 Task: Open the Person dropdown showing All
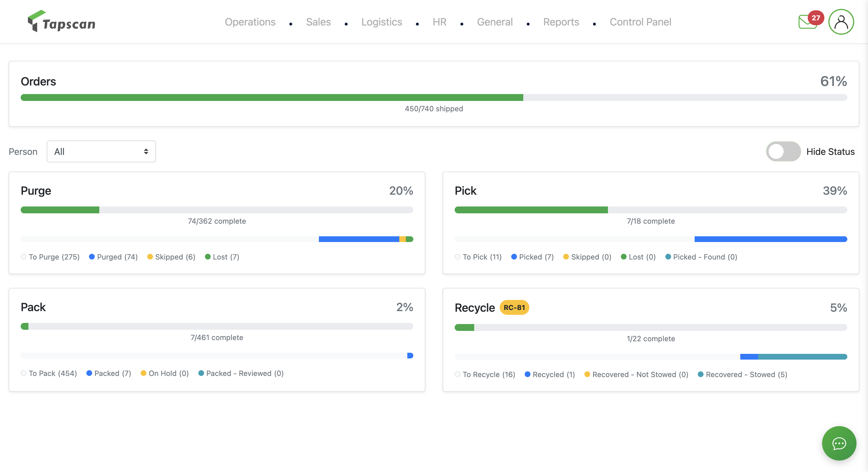101,151
